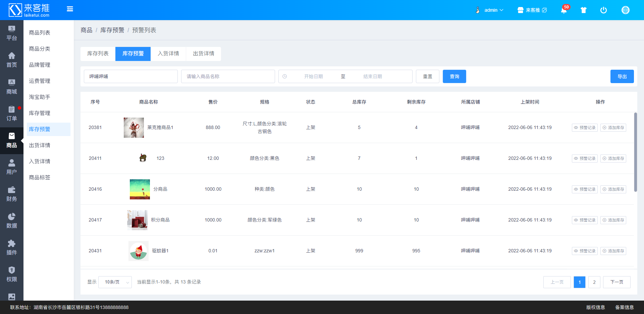Screen dimensions: 644x314
Task: Switch to the 入货详情 tab
Action: point(168,54)
